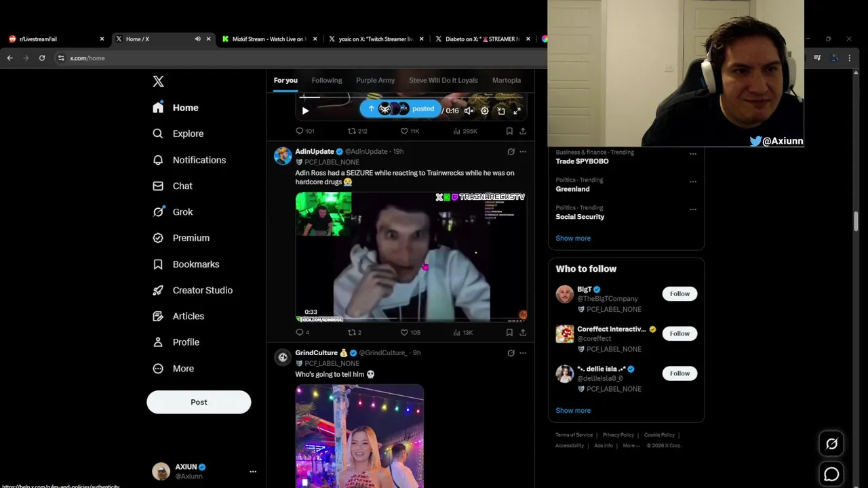Like the AdinUpdate post with 105 likes

tap(410, 332)
